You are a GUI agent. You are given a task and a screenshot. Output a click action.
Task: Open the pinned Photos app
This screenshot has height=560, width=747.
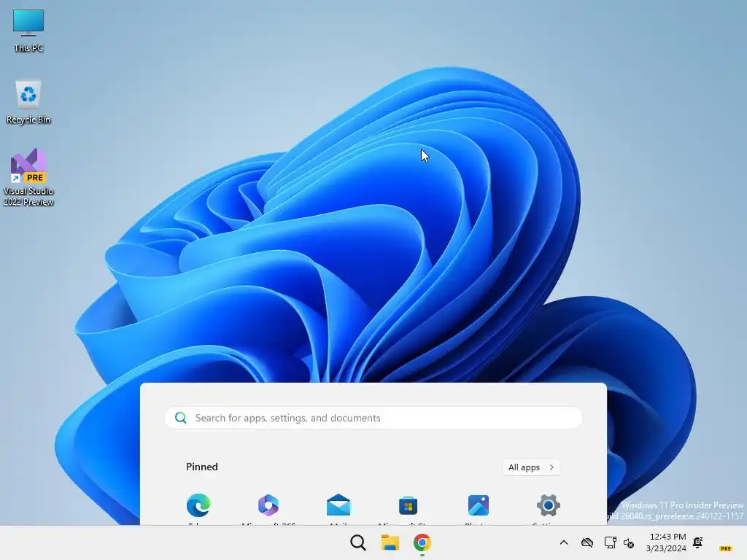pyautogui.click(x=479, y=505)
